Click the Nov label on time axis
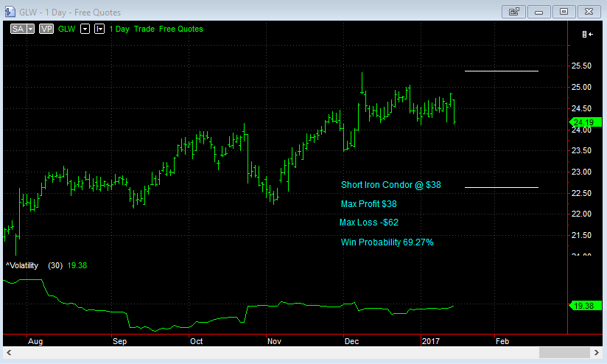The image size is (607, 364). 274,342
